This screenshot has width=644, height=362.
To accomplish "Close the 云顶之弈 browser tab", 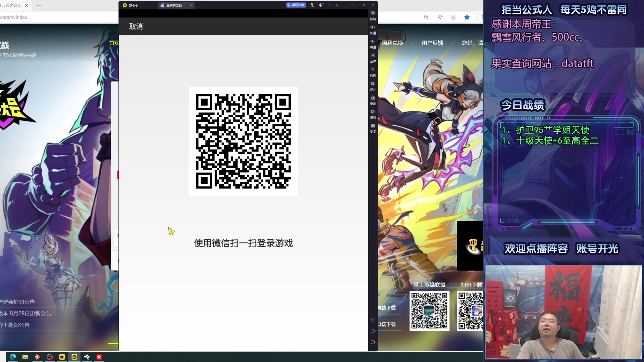I will [x=26, y=5].
